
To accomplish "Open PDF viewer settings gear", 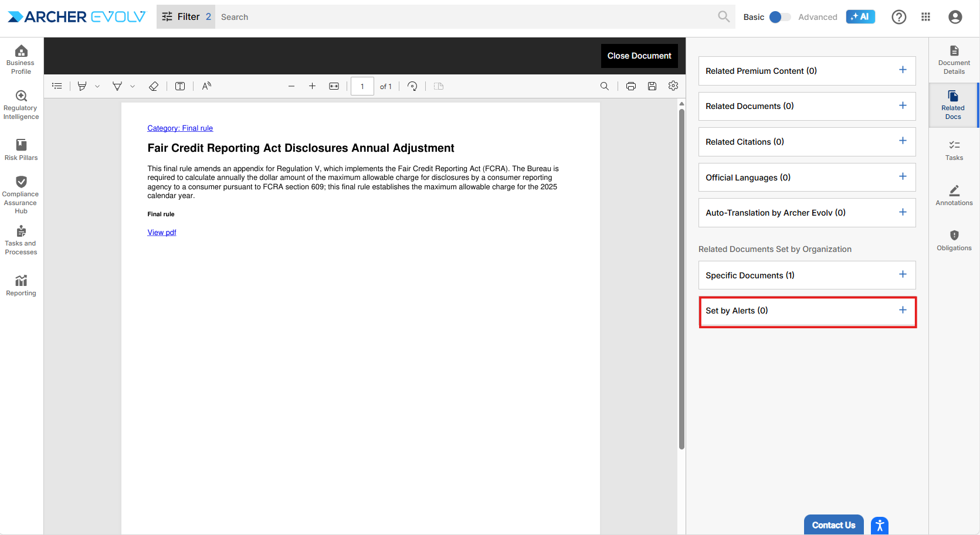I will 673,86.
